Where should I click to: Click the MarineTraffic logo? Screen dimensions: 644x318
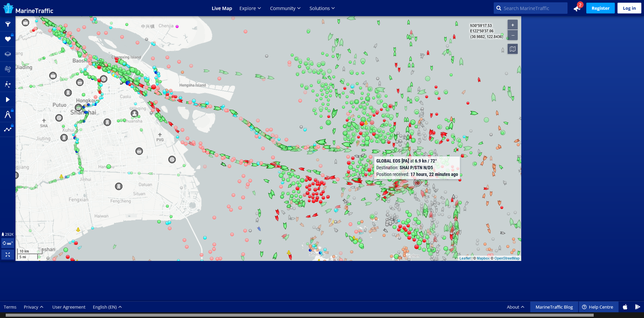pyautogui.click(x=28, y=8)
